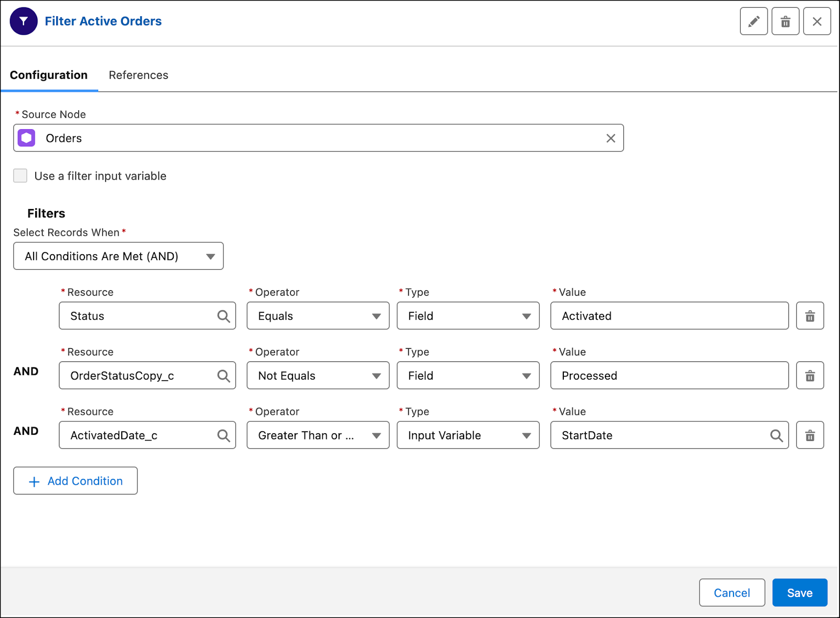The width and height of the screenshot is (840, 618).
Task: Click the purple filter node icon
Action: (x=23, y=21)
